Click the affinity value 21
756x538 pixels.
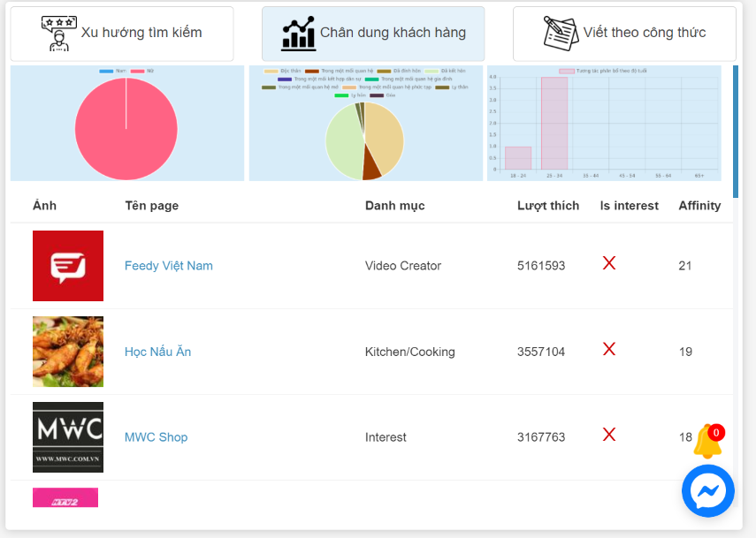[x=685, y=265]
